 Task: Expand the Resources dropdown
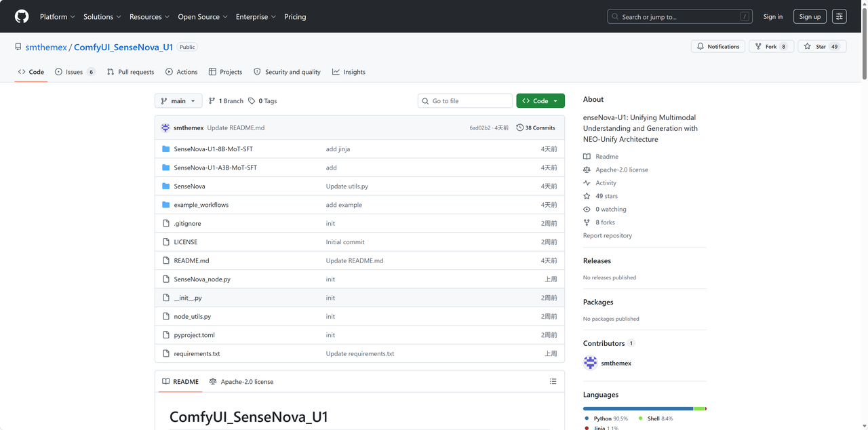pos(150,17)
